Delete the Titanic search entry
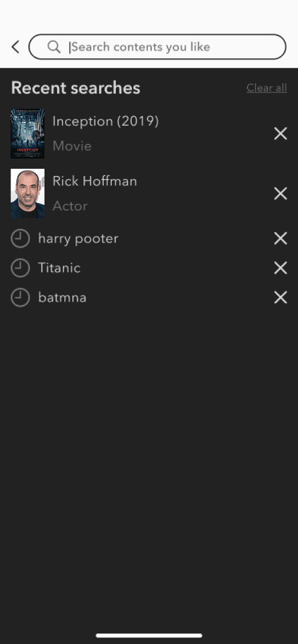Image resolution: width=298 pixels, height=644 pixels. 280,268
